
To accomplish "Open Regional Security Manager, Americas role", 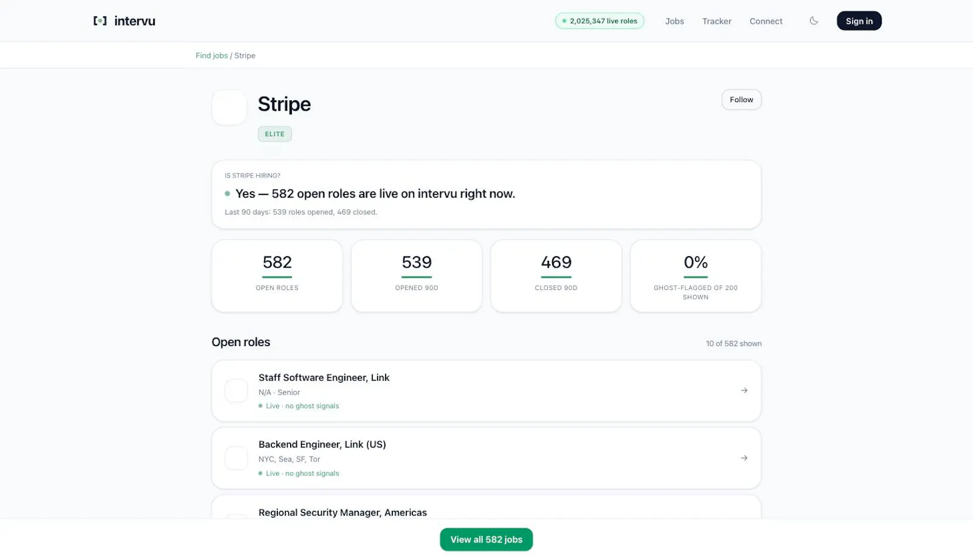I will (486, 507).
